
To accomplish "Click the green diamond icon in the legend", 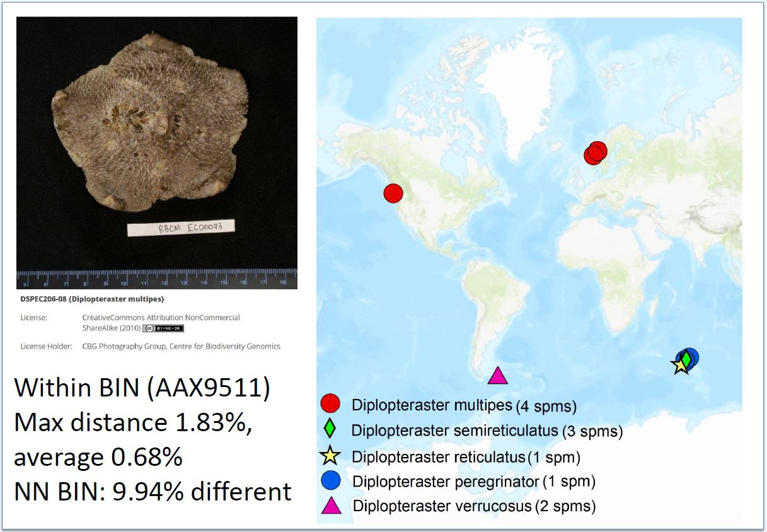I will [331, 431].
